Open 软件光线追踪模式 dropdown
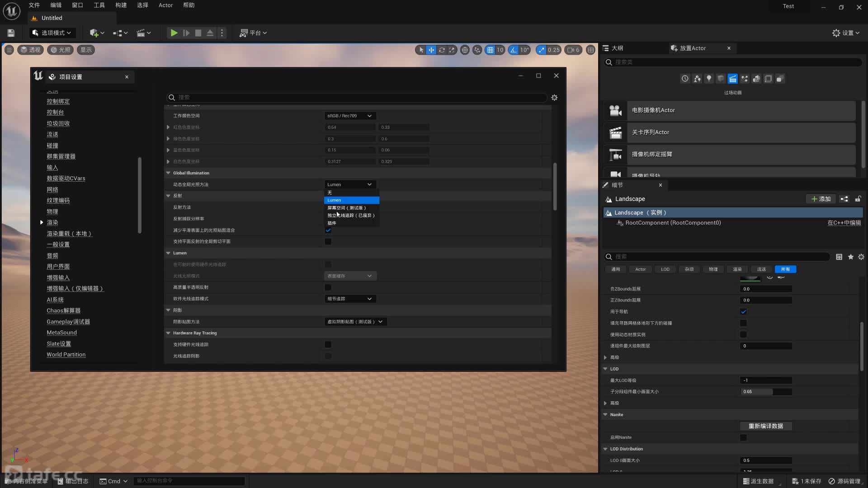868x488 pixels. 350,299
